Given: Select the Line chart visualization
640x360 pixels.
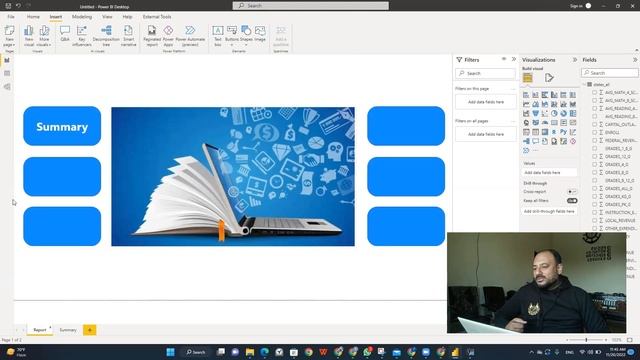Looking at the screenshot, I should point(526,104).
